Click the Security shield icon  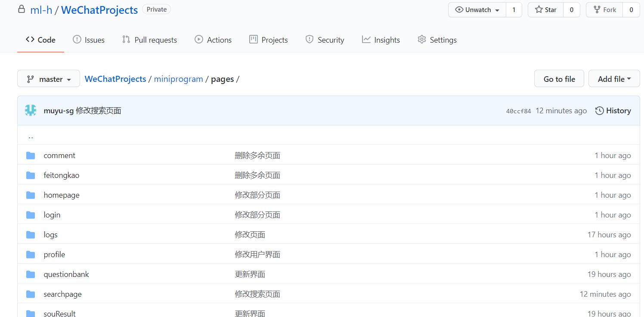[x=310, y=40]
